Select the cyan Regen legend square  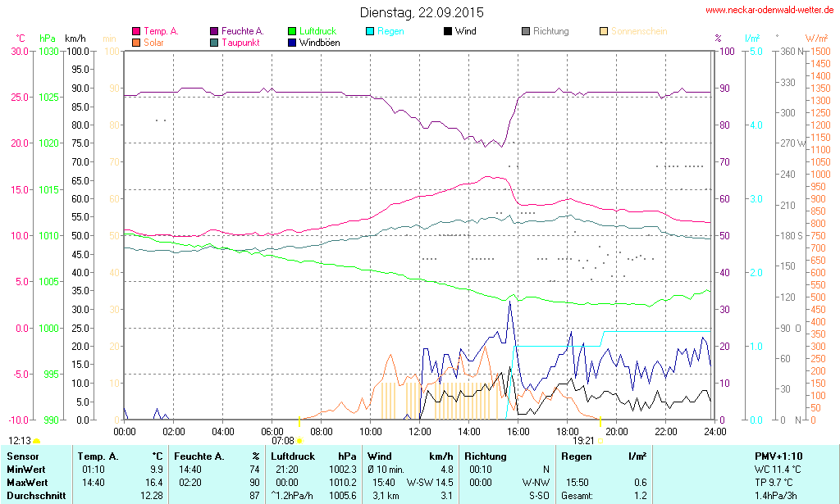click(x=371, y=31)
